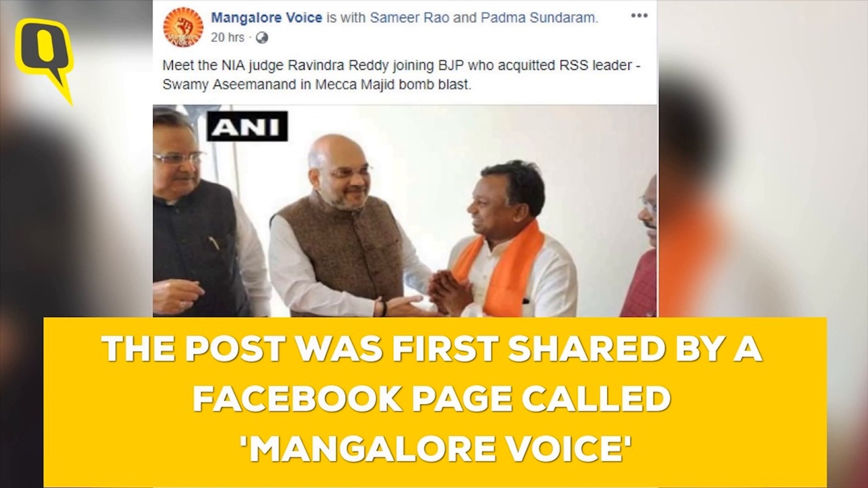Open the three-dot post options menu
The image size is (868, 488).
pyautogui.click(x=639, y=16)
